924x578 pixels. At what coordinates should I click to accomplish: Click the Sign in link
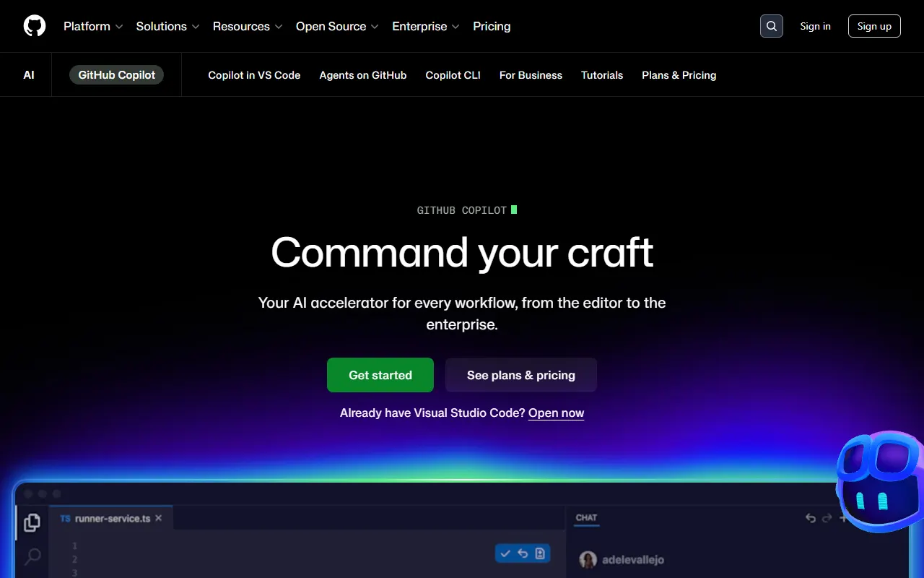point(815,26)
